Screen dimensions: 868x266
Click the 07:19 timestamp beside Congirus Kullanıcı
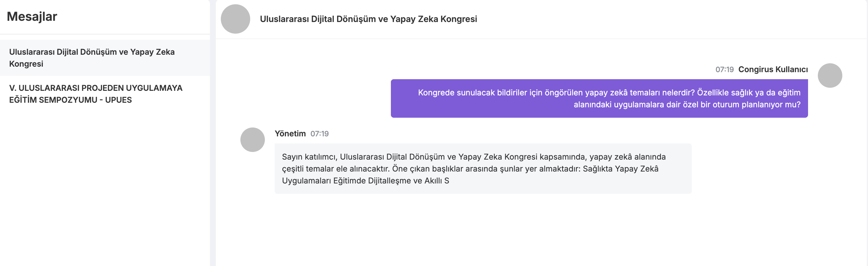725,69
